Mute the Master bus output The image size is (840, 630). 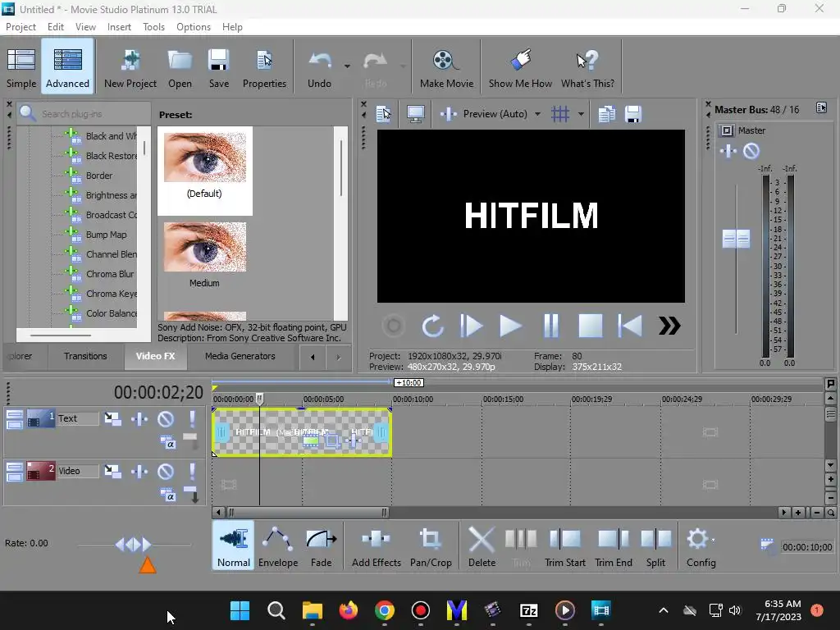(751, 151)
